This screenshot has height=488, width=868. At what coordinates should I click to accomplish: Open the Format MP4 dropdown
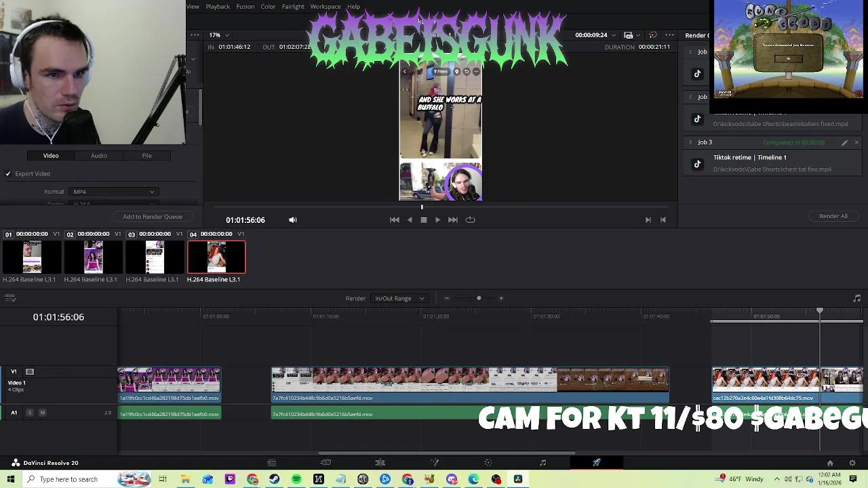pyautogui.click(x=113, y=192)
